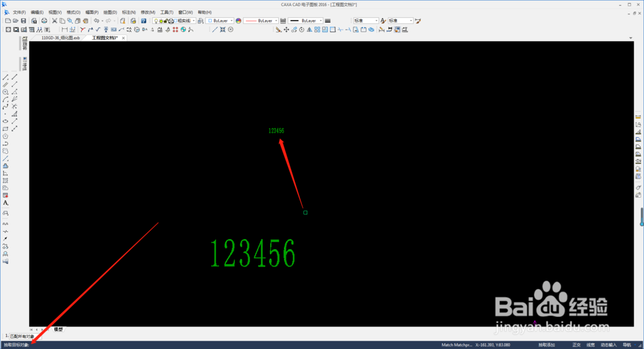This screenshot has height=349, width=644.
Task: Open the 文件(F) menu
Action: click(x=19, y=12)
